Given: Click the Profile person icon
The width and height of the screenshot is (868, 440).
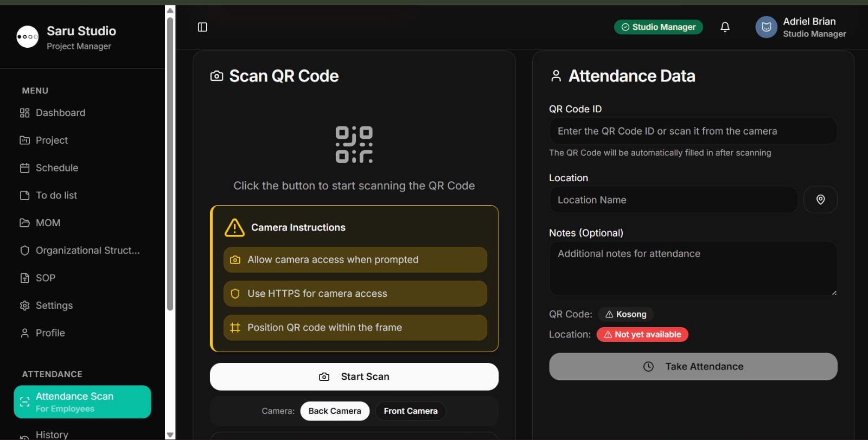Looking at the screenshot, I should tap(24, 333).
